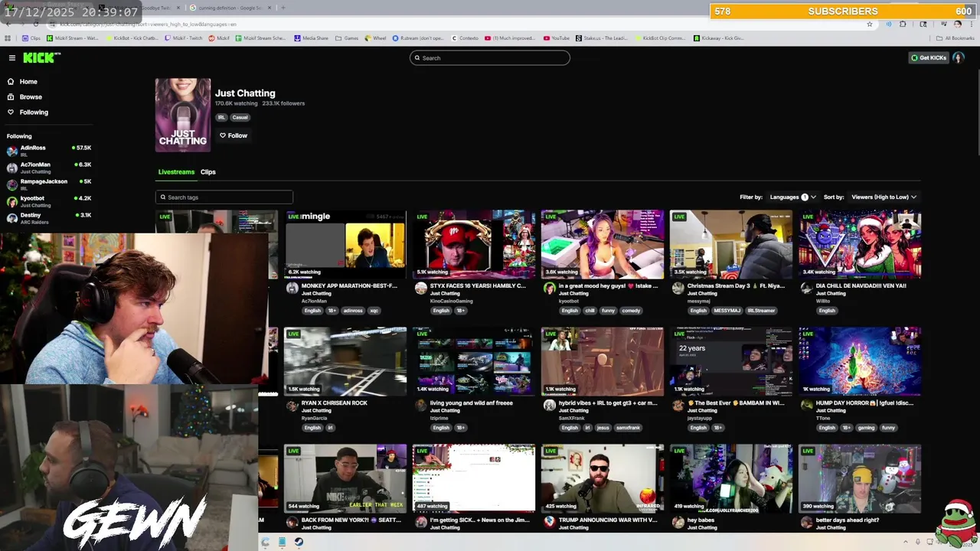Open kyootbot channel from Following list
The image size is (980, 551).
tap(49, 201)
